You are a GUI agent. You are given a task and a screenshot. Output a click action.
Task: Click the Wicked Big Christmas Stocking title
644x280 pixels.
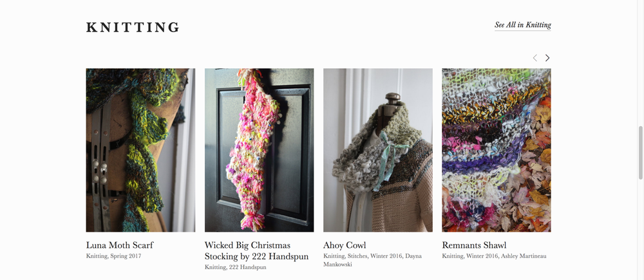pyautogui.click(x=256, y=250)
